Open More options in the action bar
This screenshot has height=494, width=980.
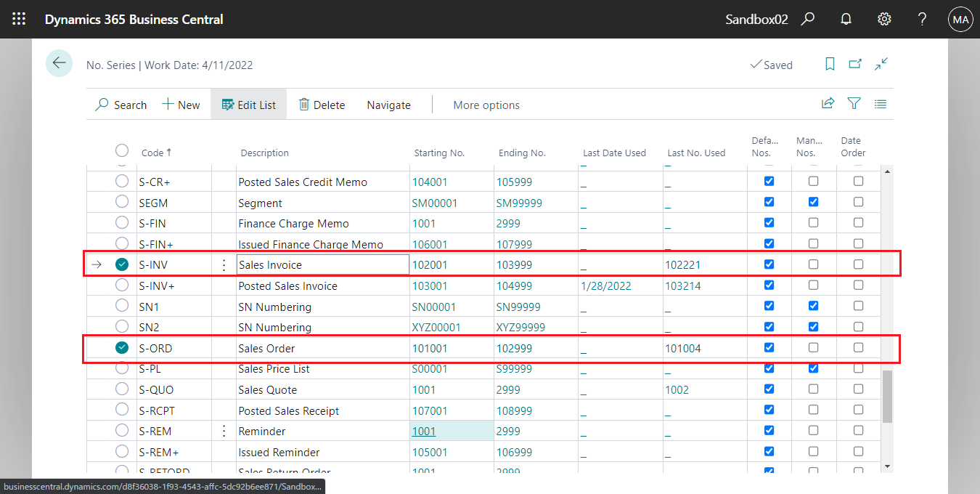pyautogui.click(x=486, y=105)
